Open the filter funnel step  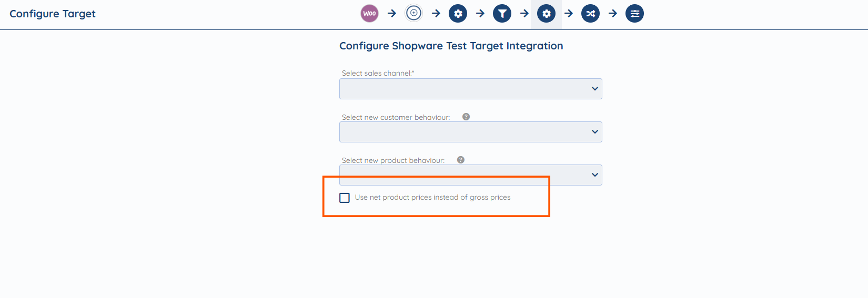pyautogui.click(x=502, y=14)
